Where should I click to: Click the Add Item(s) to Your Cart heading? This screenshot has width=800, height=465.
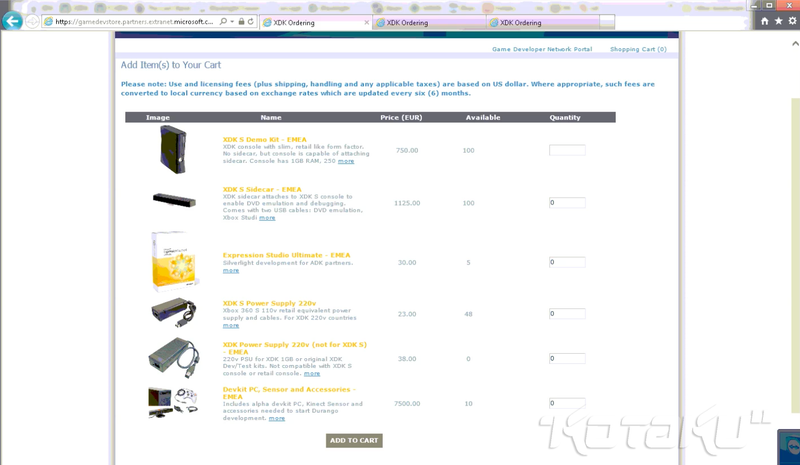pyautogui.click(x=171, y=65)
